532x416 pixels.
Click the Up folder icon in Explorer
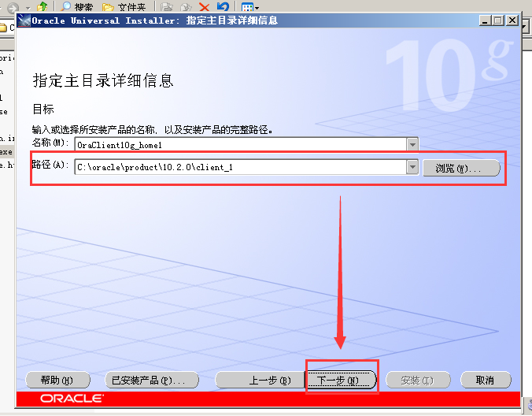pyautogui.click(x=42, y=6)
